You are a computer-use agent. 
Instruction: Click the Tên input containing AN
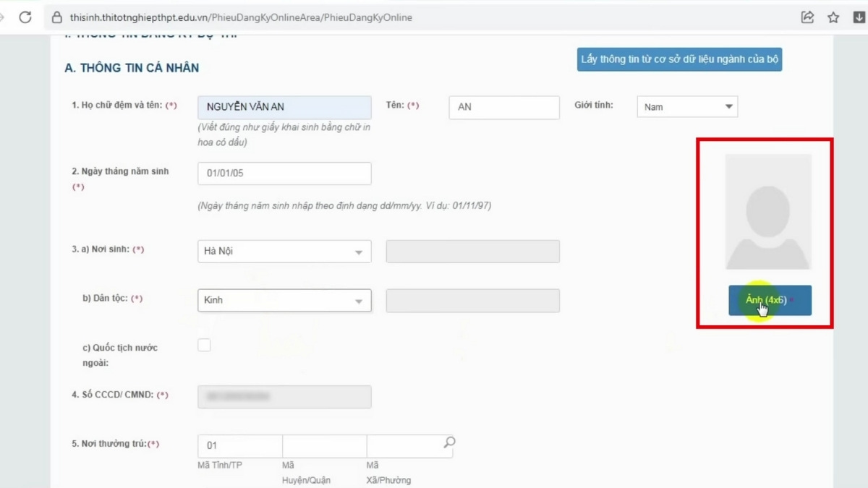[x=503, y=107]
